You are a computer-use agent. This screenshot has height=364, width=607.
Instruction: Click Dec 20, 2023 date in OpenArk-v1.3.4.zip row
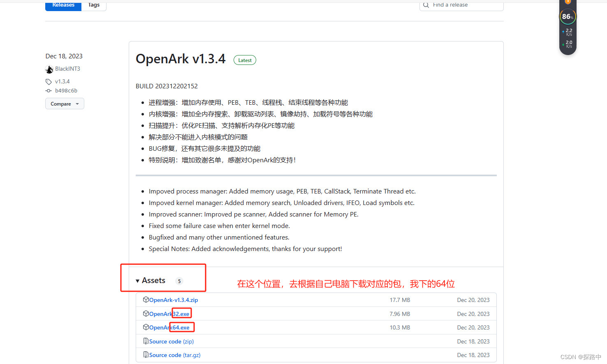473,300
